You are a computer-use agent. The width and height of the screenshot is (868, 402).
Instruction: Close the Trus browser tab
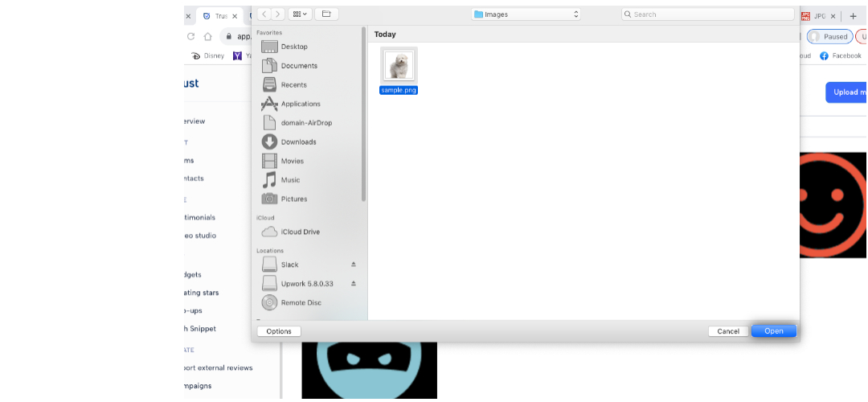point(235,16)
